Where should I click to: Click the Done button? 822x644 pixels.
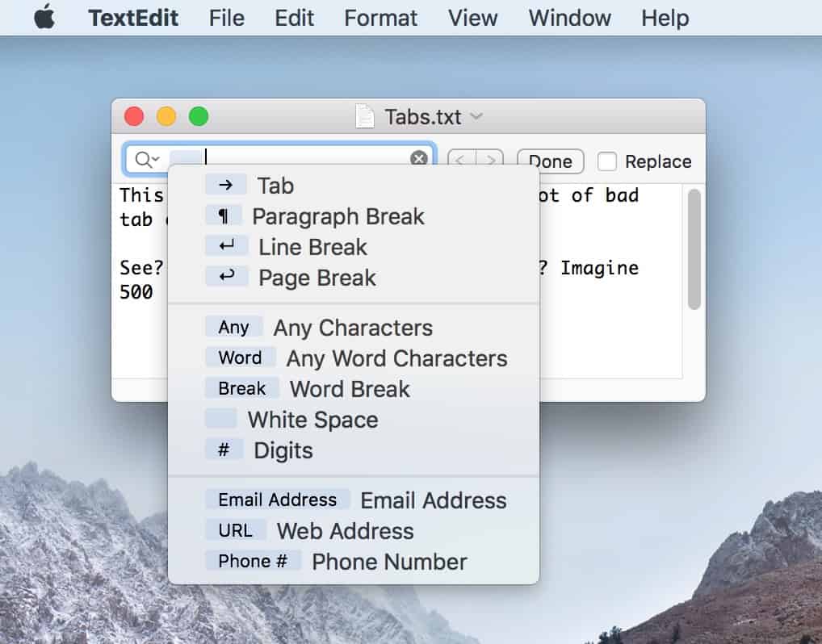click(551, 161)
